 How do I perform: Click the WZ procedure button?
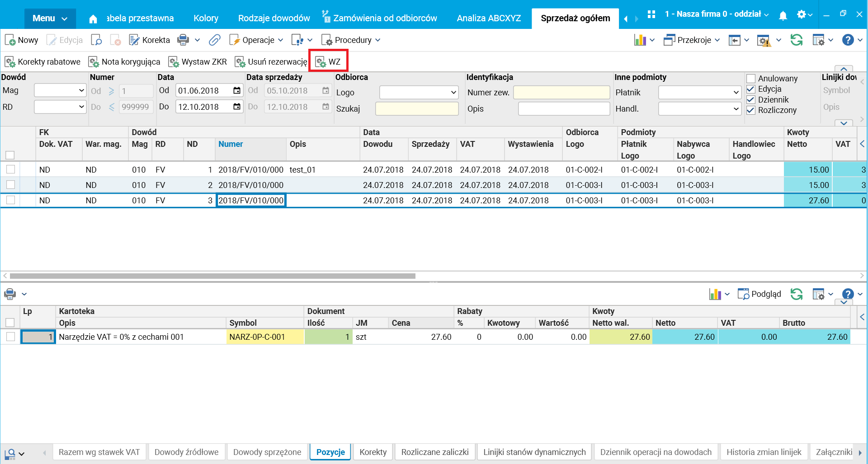[328, 61]
